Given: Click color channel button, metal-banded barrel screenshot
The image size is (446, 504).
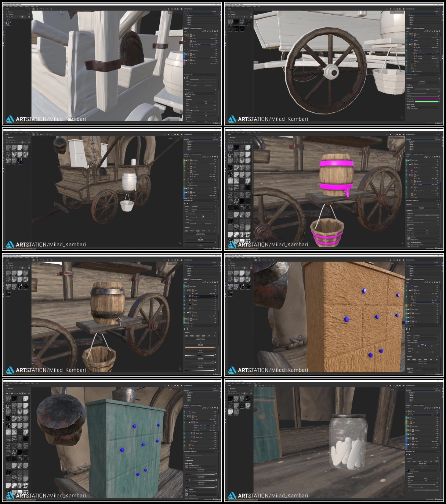Looking at the screenshot, I should point(186,336).
